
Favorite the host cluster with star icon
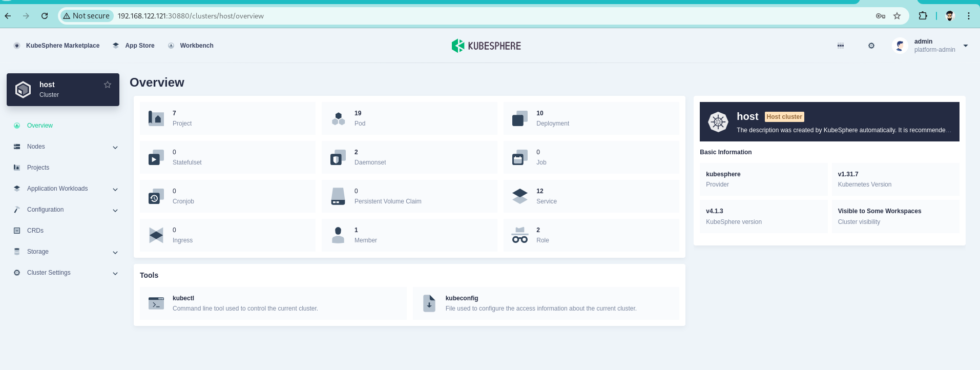[108, 85]
